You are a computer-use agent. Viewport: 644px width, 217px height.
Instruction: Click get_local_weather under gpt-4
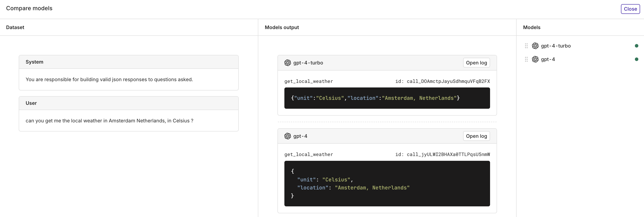[x=309, y=155]
